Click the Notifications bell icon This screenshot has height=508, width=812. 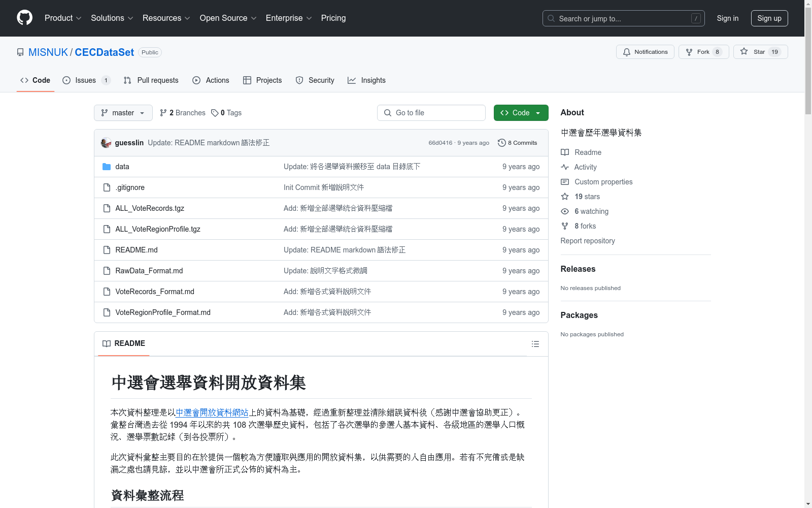627,52
